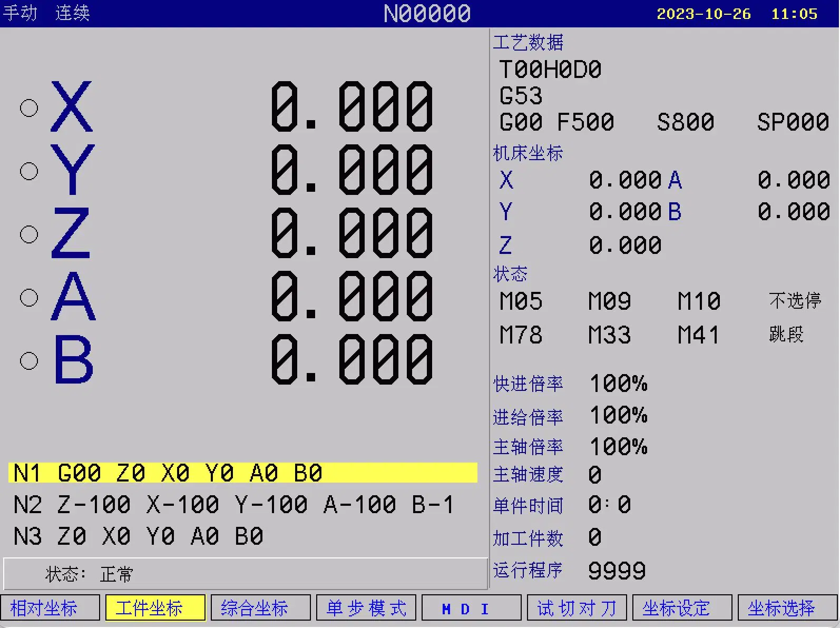Switch to 综合坐标 view
This screenshot has height=628, width=840.
tap(261, 608)
